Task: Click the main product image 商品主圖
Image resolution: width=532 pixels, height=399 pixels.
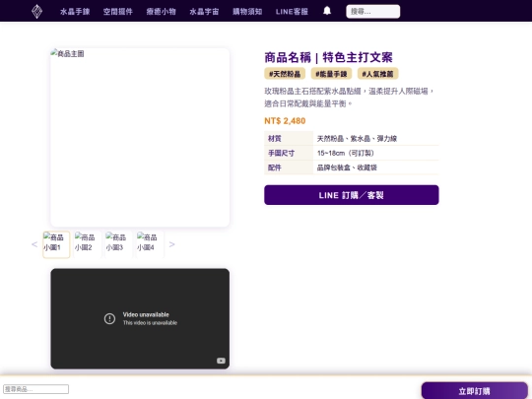Action: point(140,137)
